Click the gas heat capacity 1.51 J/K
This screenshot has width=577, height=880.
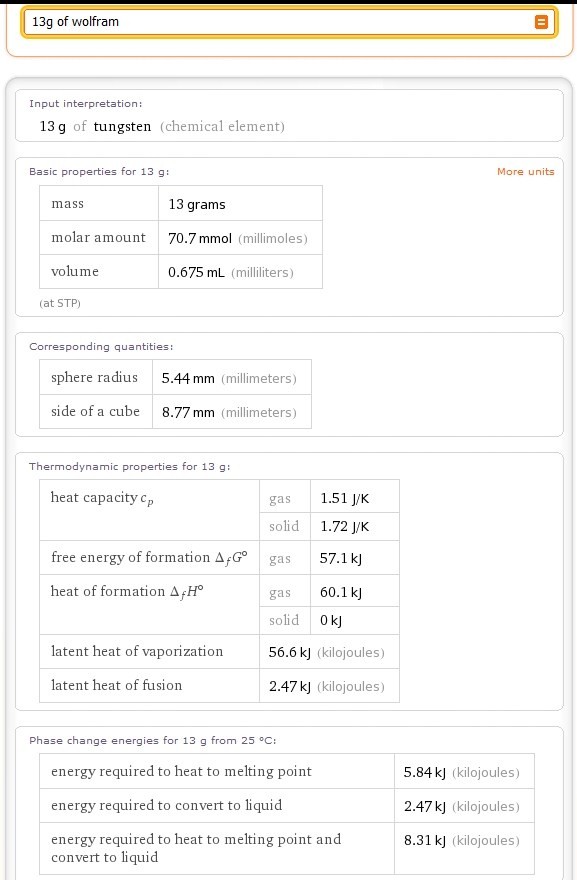[345, 498]
